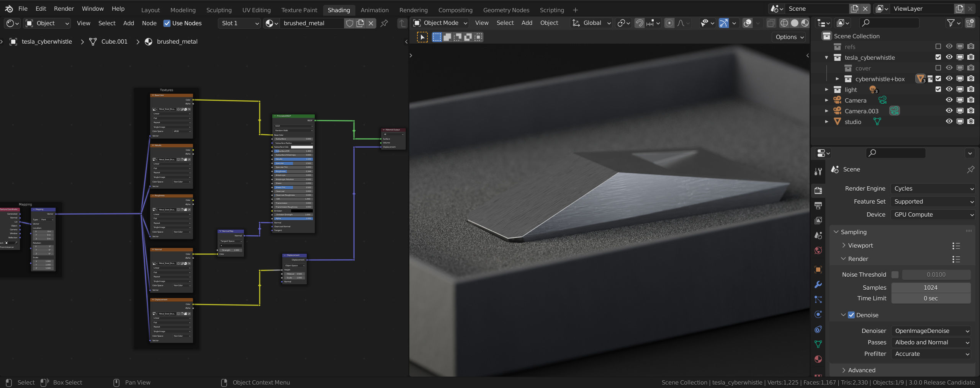Open the Render menu
Screen dimensions: 980x388
[x=64, y=8]
